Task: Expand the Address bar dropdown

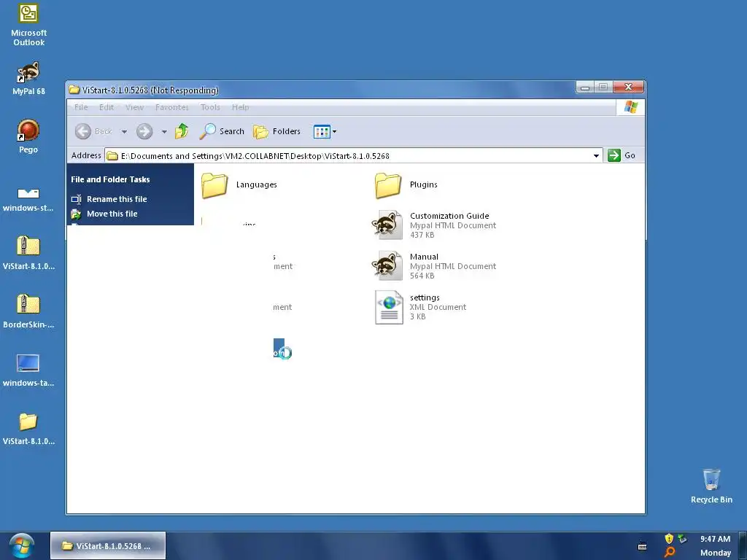Action: click(596, 156)
